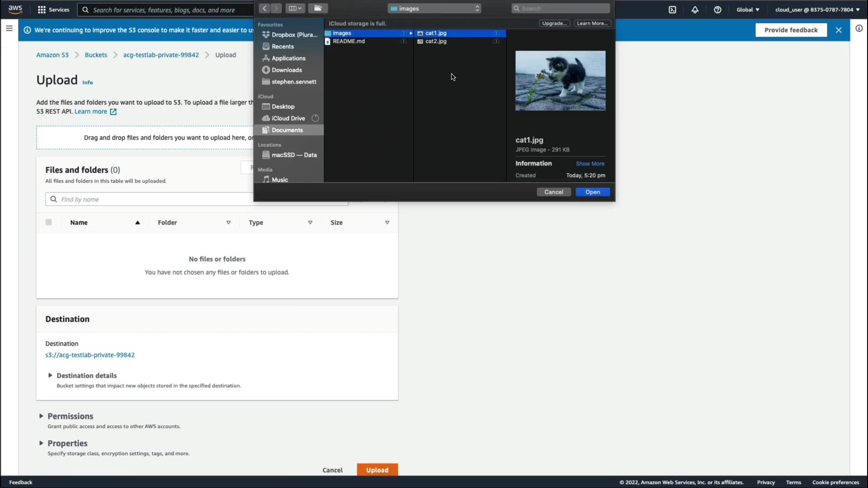Go back in file dialog navigation
Screen dimensions: 868x488
(264, 8)
